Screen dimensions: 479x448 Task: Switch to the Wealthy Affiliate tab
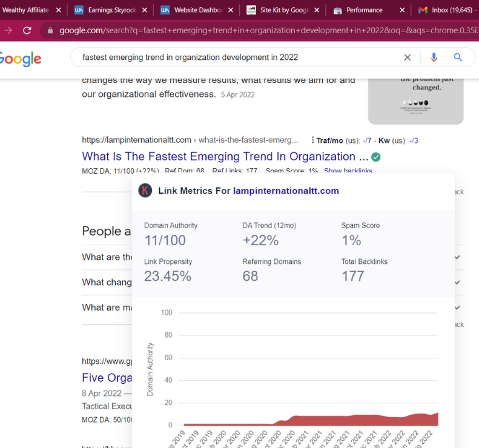click(x=26, y=10)
